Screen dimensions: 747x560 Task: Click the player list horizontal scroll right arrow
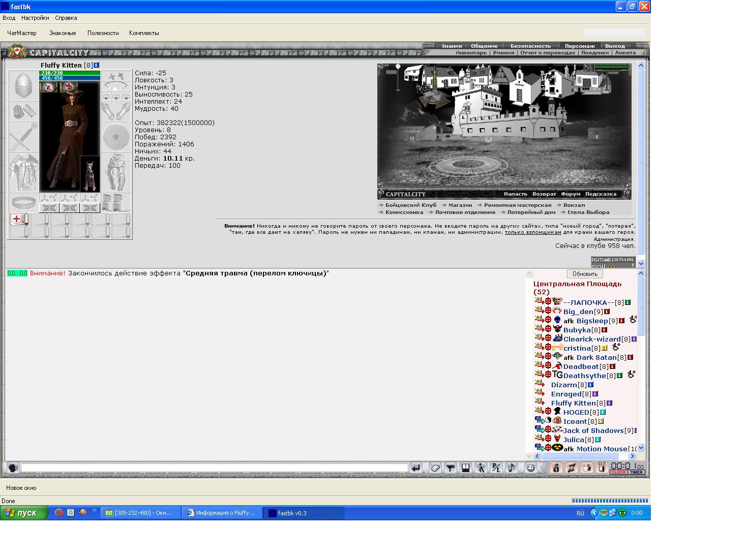click(x=633, y=456)
